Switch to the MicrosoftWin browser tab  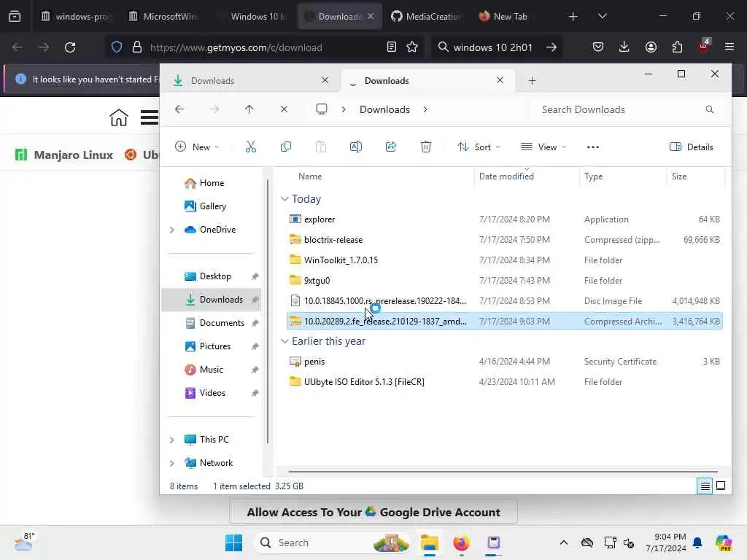tap(163, 16)
